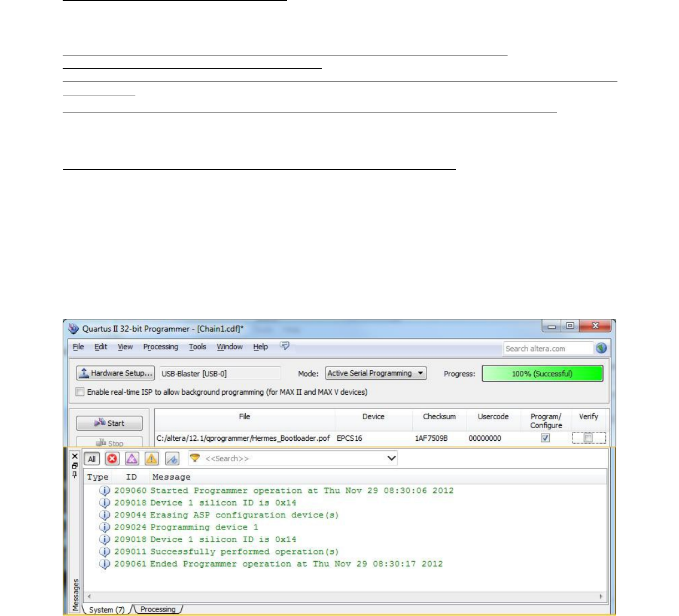The width and height of the screenshot is (679, 616).
Task: Show warnings with the yellow triangle filter
Action: pyautogui.click(x=151, y=459)
